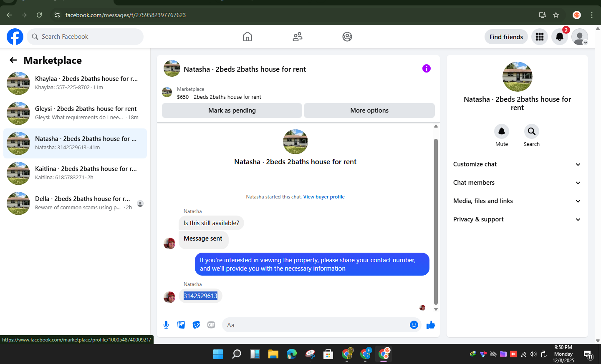Open the Della conversation
This screenshot has height=364, width=601.
point(75,203)
